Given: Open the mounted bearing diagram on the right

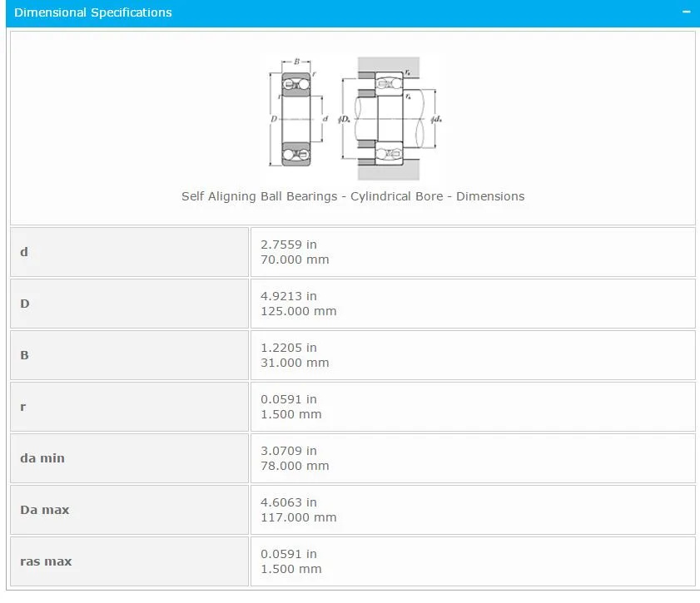Looking at the screenshot, I should pyautogui.click(x=390, y=118).
